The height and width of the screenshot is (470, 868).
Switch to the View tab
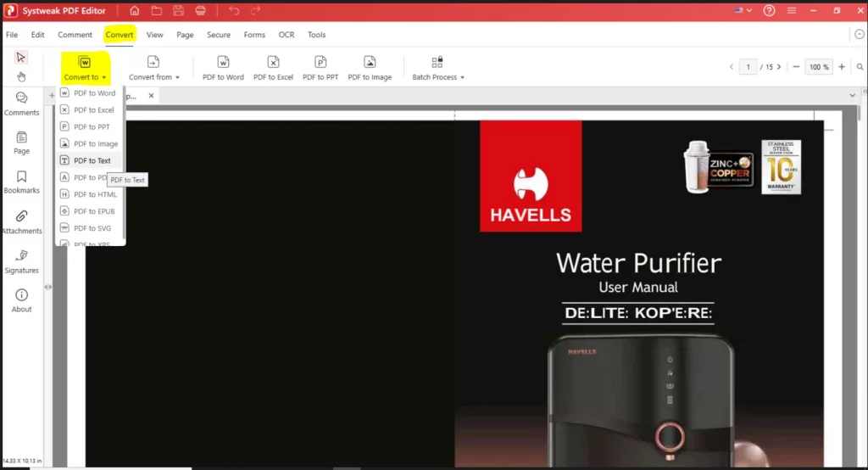pyautogui.click(x=154, y=35)
